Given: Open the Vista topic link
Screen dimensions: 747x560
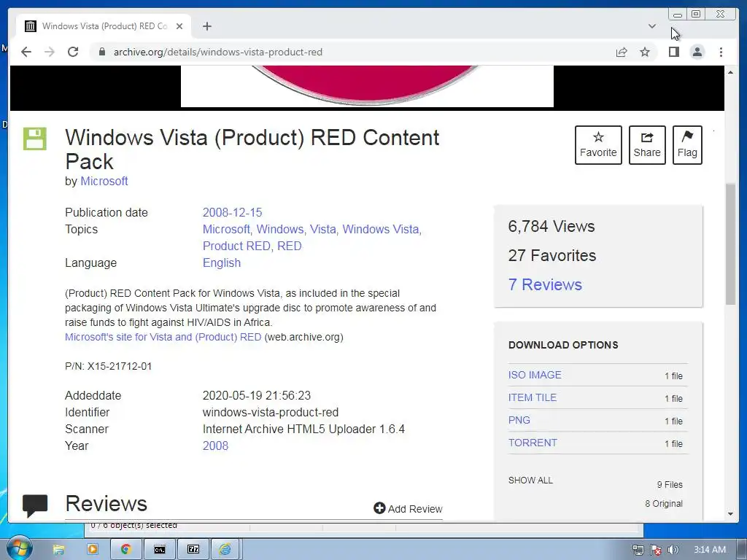Looking at the screenshot, I should coord(323,229).
